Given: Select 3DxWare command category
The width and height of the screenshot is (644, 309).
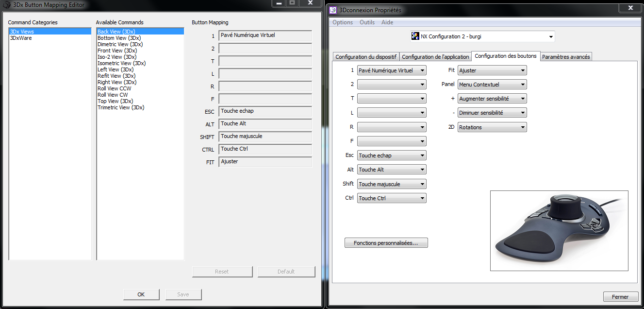Looking at the screenshot, I should [x=50, y=38].
